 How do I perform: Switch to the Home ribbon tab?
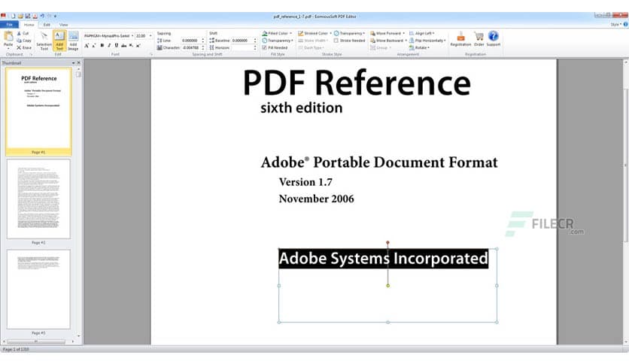click(x=29, y=25)
